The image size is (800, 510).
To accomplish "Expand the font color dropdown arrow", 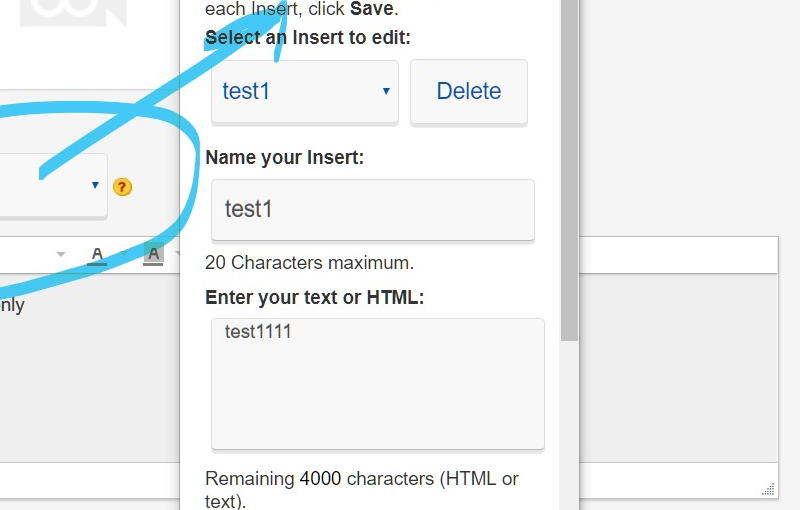I will coord(122,253).
